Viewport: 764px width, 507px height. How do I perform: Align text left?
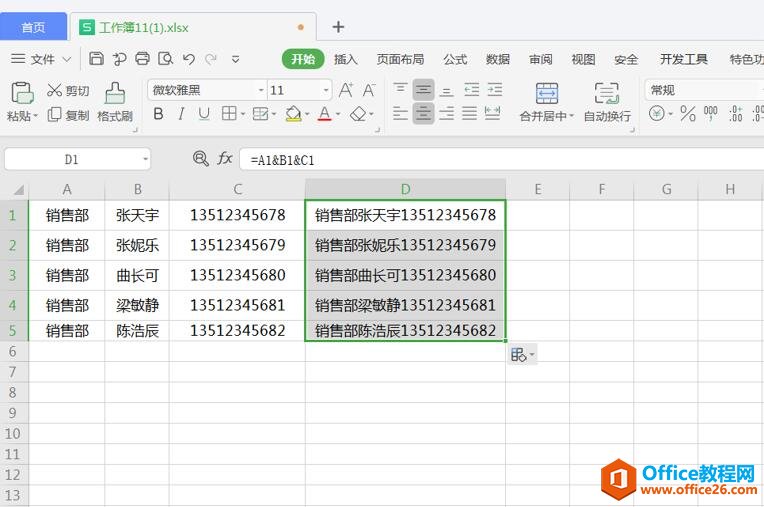click(400, 113)
